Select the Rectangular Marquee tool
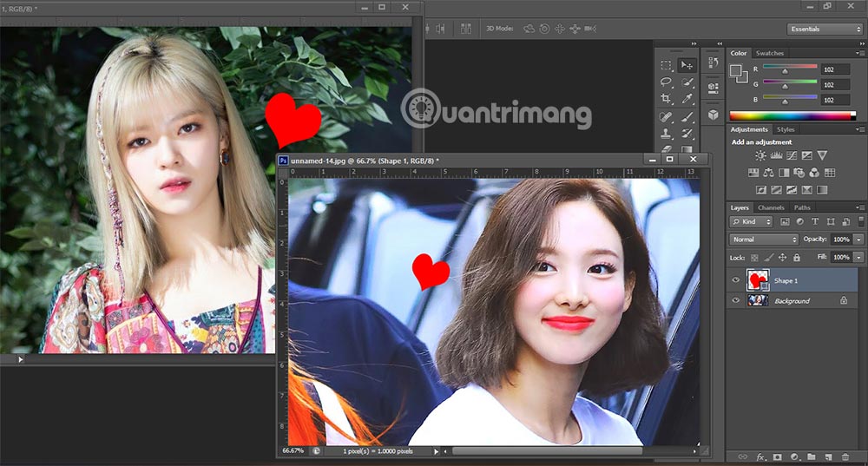868x466 pixels. coord(666,65)
